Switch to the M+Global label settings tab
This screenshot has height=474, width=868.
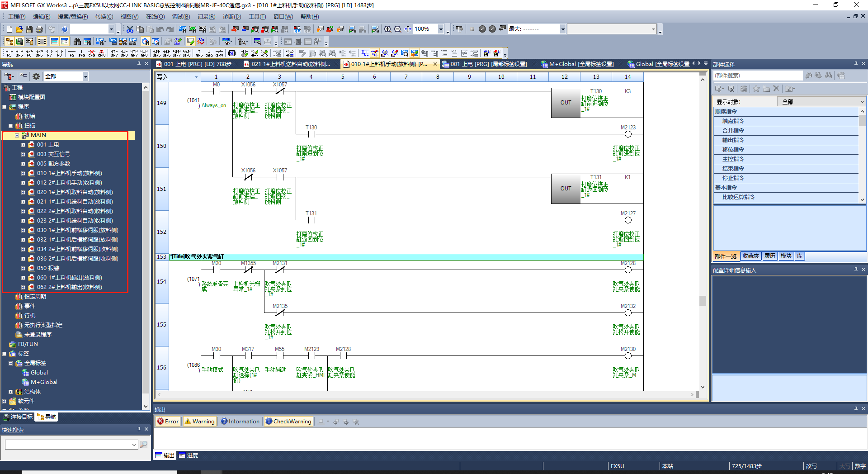[577, 64]
